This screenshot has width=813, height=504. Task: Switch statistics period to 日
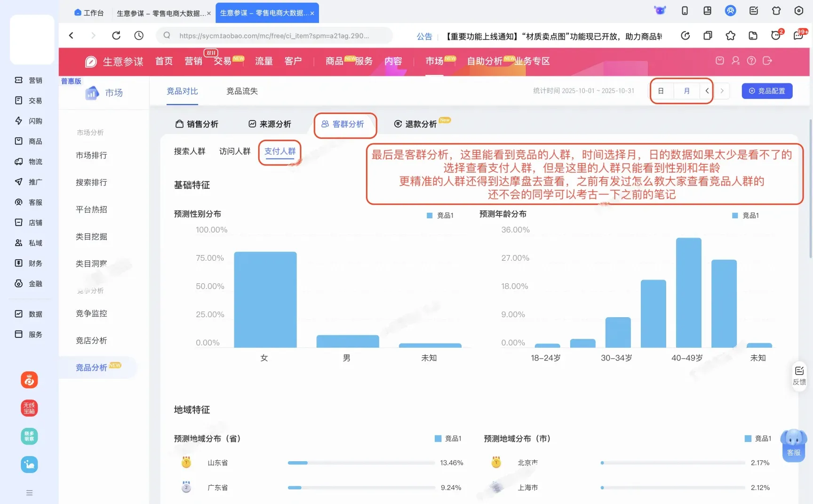point(661,91)
